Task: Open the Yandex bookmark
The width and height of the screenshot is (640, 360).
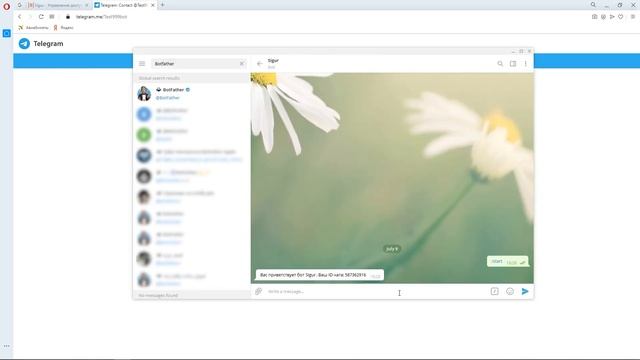Action: (63, 28)
